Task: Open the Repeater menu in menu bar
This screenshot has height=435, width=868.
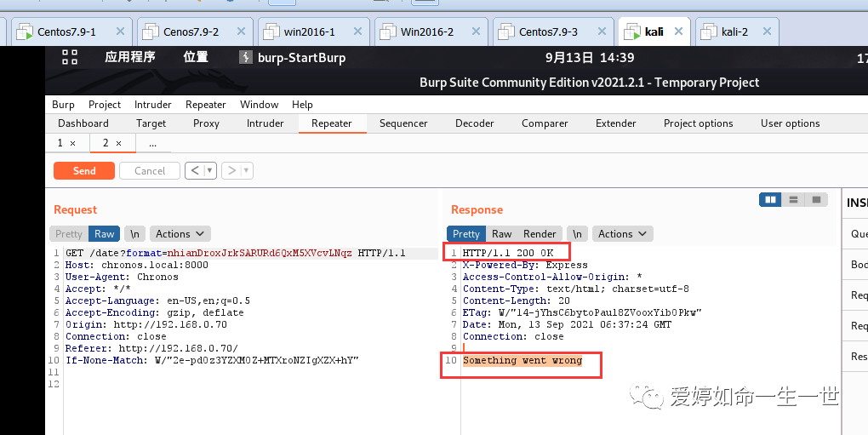Action: click(205, 105)
